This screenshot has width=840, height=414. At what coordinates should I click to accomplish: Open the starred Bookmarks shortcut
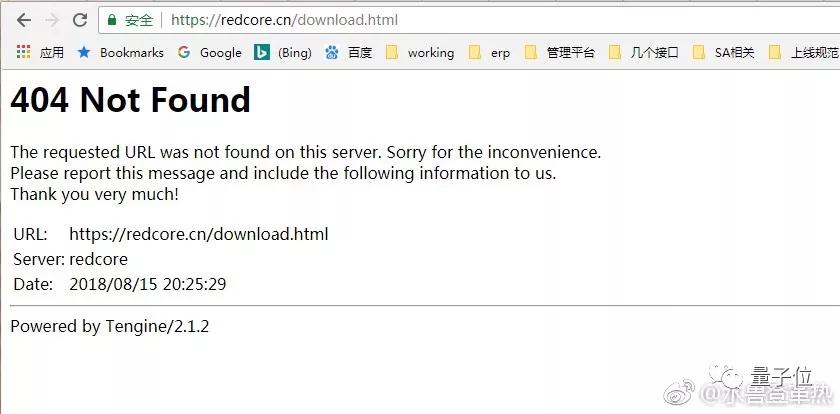coord(121,52)
